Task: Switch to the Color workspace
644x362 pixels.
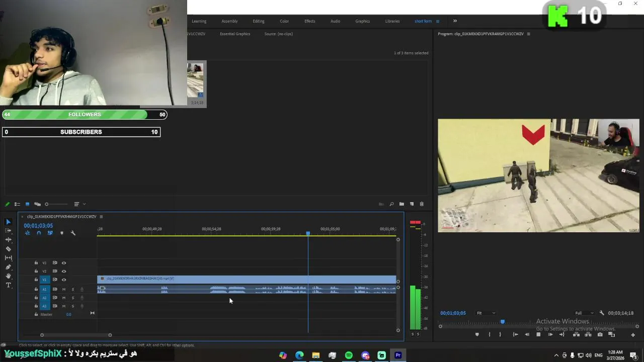Action: (284, 21)
